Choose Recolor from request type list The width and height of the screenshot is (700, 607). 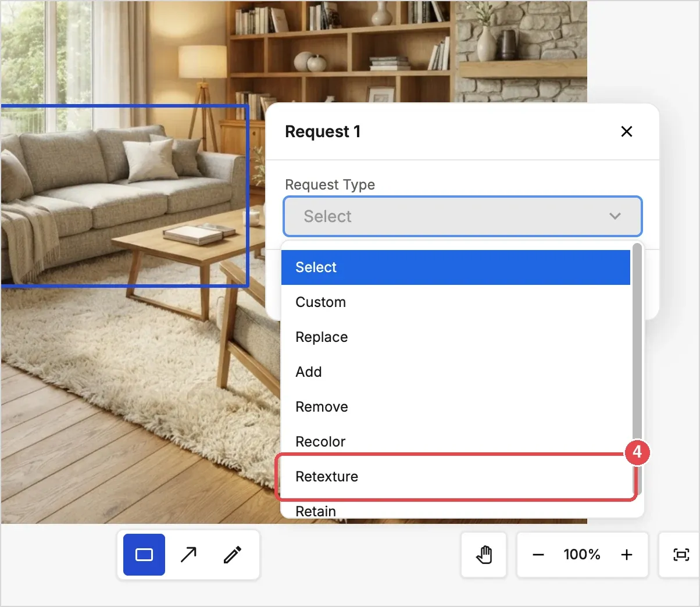(x=456, y=442)
